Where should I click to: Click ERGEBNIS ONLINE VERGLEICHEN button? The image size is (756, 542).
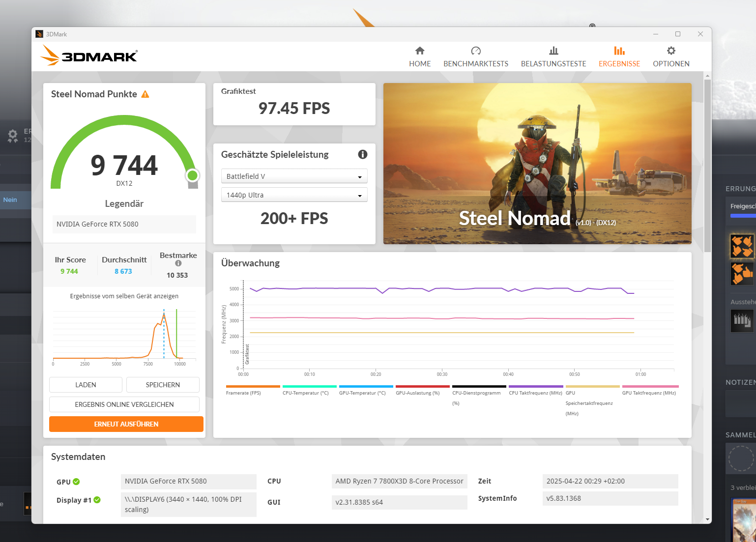tap(124, 404)
